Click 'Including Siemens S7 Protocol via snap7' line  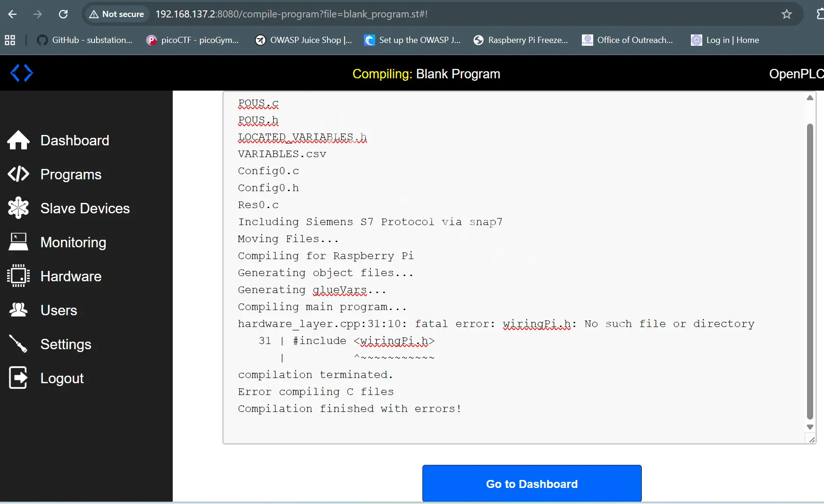[x=370, y=222]
